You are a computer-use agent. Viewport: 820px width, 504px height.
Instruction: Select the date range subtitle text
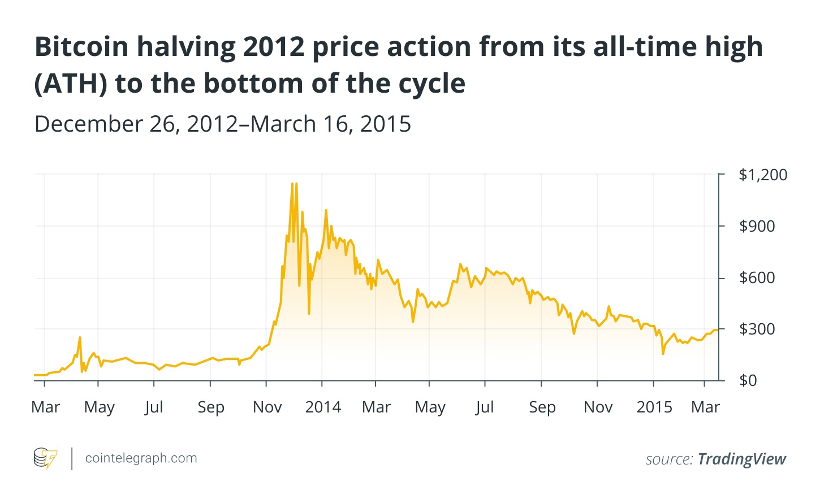tap(223, 124)
